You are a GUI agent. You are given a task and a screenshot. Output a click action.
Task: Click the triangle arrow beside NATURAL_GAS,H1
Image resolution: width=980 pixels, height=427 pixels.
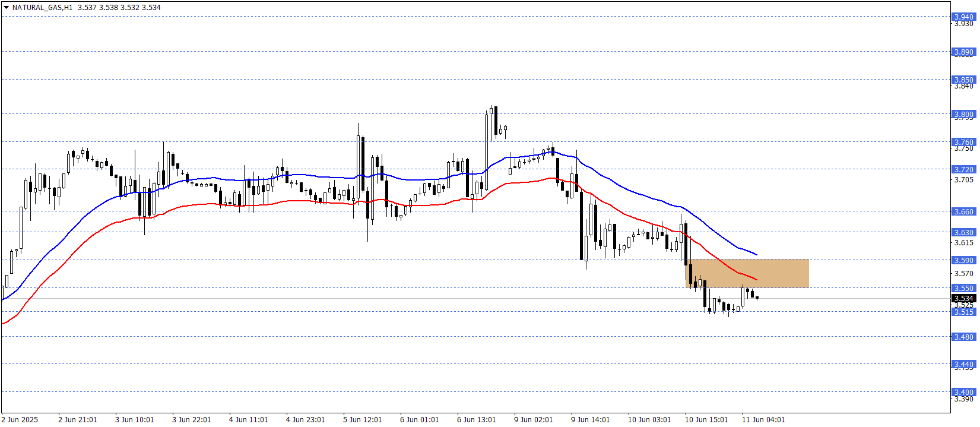point(6,8)
